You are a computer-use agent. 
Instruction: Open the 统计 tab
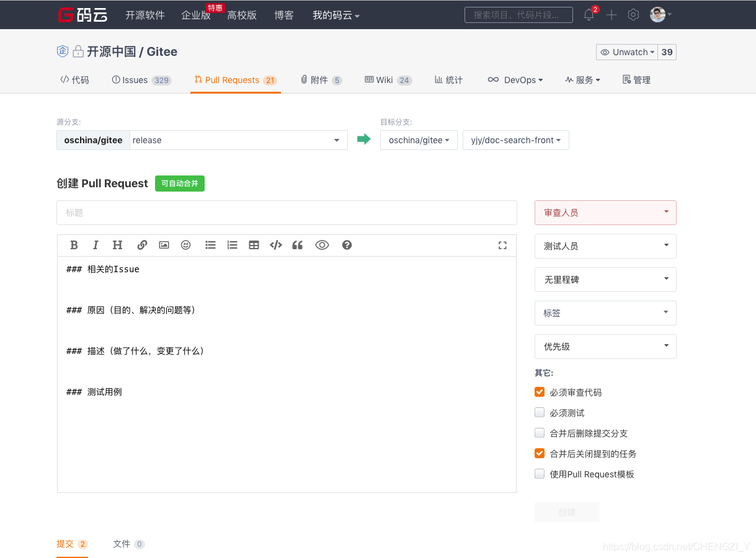pyautogui.click(x=448, y=80)
